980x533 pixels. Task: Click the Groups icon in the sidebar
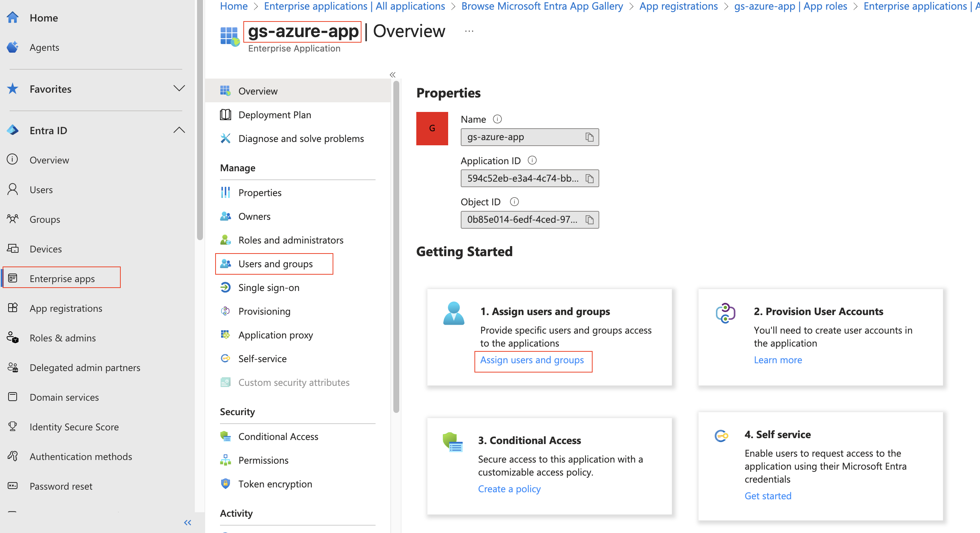pyautogui.click(x=13, y=219)
